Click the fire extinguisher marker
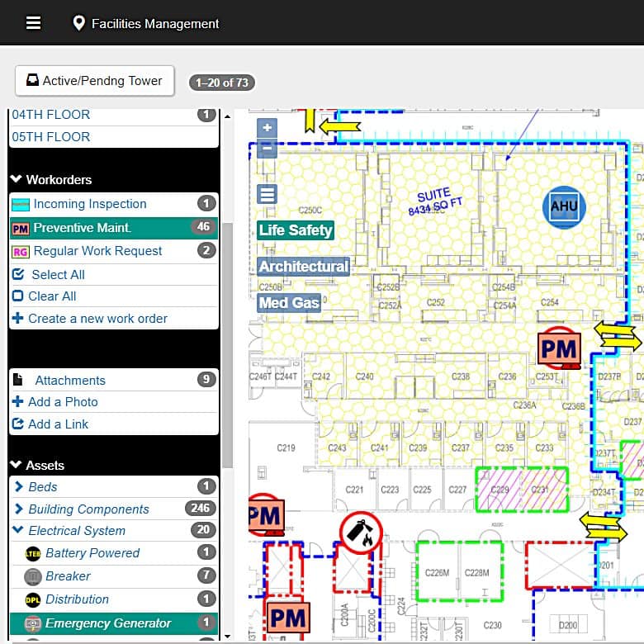This screenshot has width=644, height=644. tap(361, 533)
